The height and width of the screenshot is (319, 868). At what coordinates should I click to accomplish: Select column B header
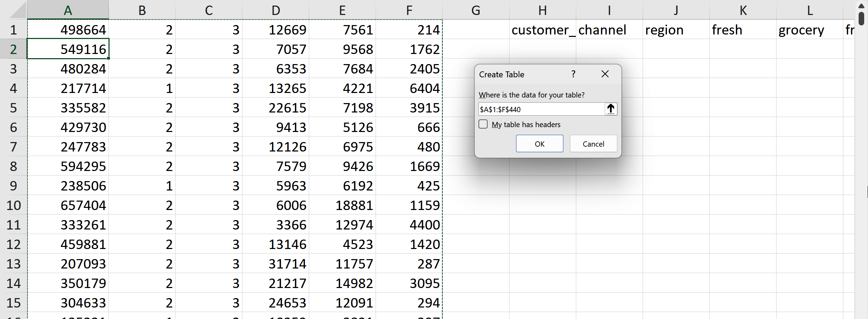(142, 10)
